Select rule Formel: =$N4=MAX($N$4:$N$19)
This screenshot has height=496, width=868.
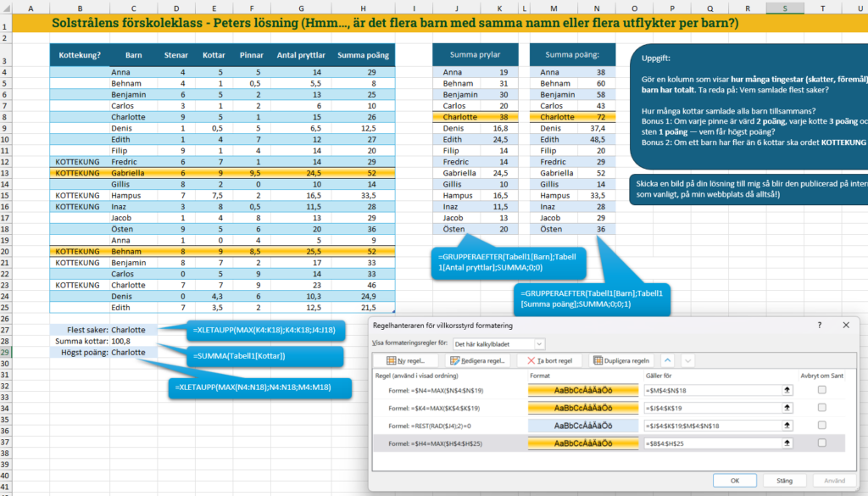point(436,390)
